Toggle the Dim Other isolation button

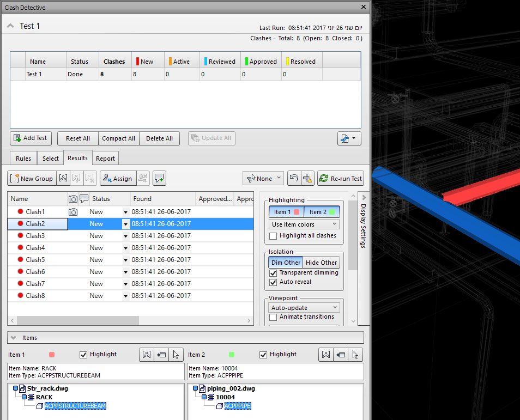[x=286, y=263]
